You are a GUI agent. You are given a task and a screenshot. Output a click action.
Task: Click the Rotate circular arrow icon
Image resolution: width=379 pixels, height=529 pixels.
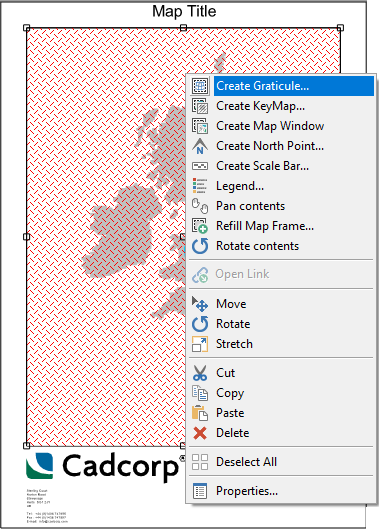(x=200, y=324)
